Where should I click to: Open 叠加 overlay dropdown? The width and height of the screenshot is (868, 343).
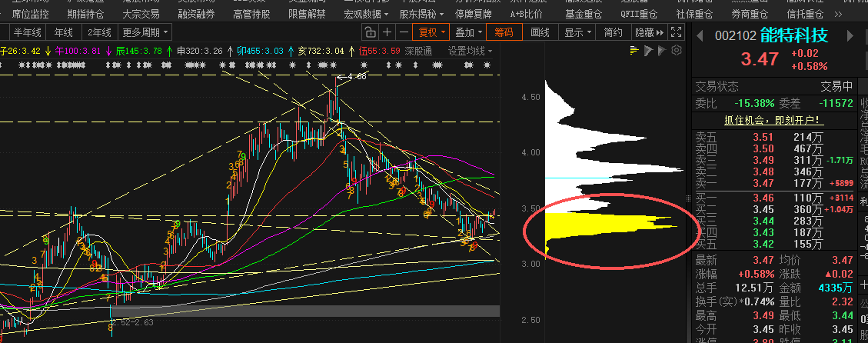468,32
